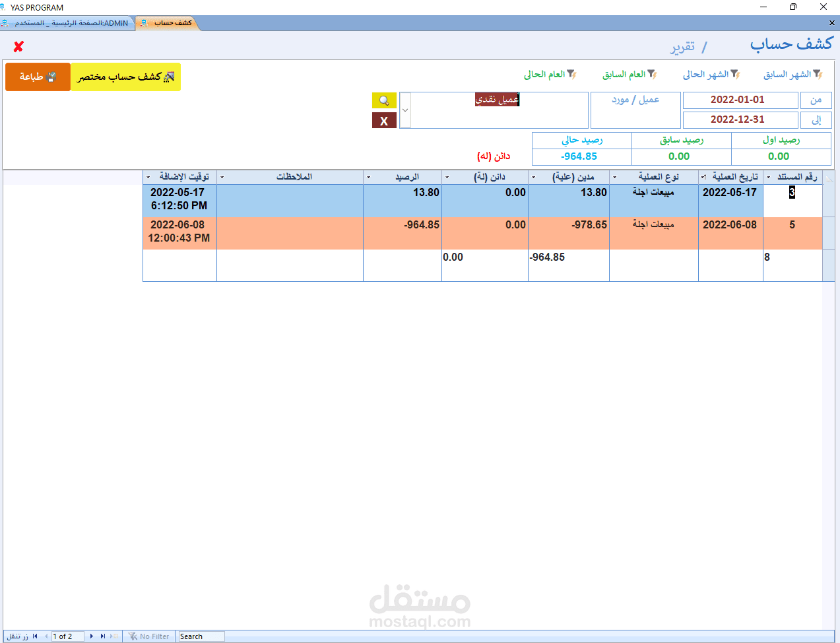This screenshot has width=840, height=643.
Task: Click the yellow search magnifier button
Action: tap(384, 100)
